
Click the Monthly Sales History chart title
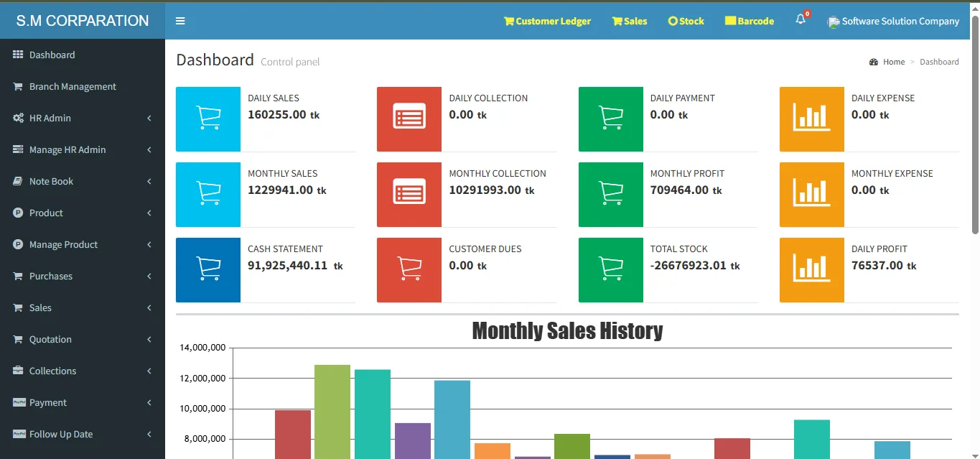click(x=567, y=330)
